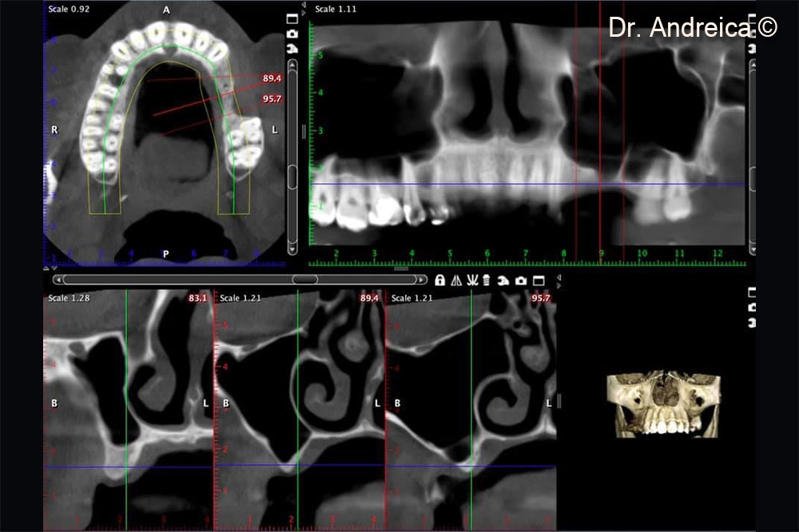The height and width of the screenshot is (532, 799).
Task: Maximize the axial view window
Action: click(x=292, y=19)
